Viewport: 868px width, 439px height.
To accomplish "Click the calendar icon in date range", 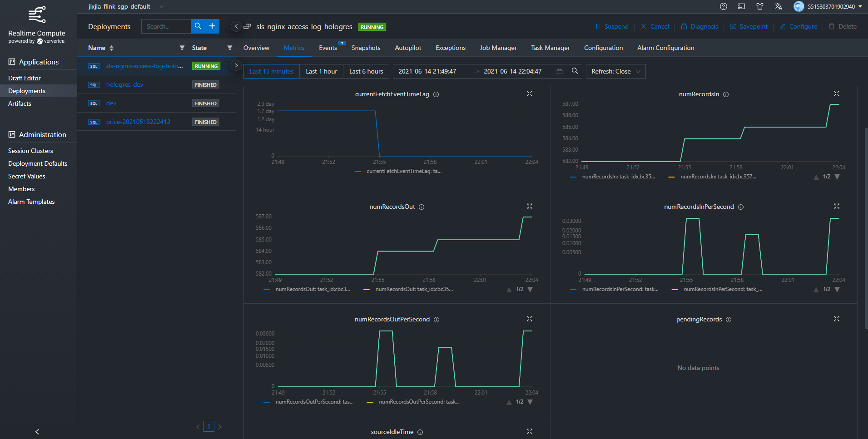I will tap(560, 71).
